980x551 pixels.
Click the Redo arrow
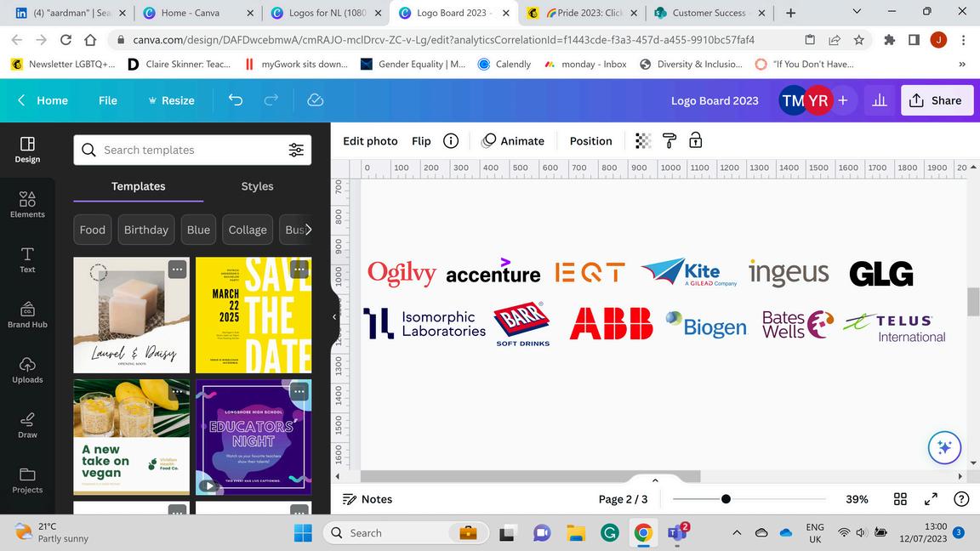271,100
